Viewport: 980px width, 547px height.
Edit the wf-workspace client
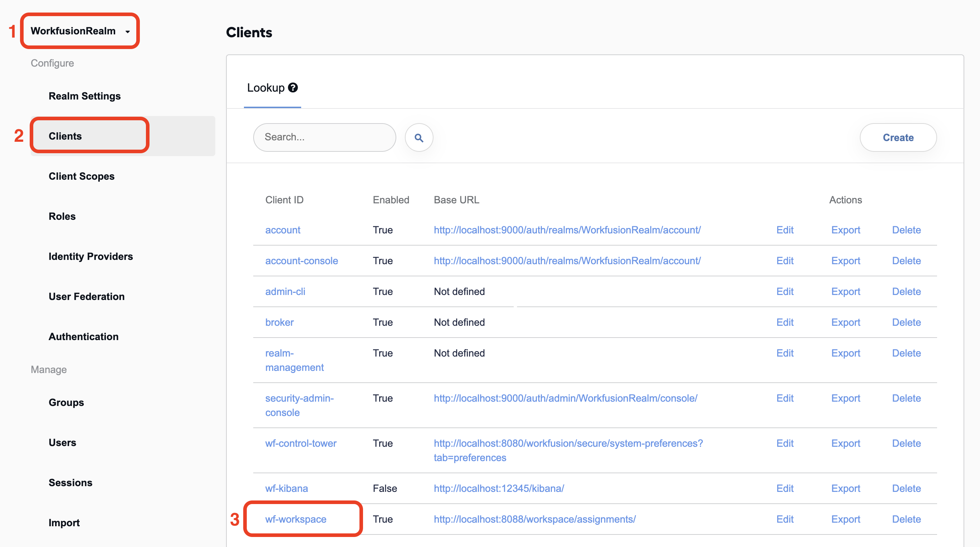[784, 519]
